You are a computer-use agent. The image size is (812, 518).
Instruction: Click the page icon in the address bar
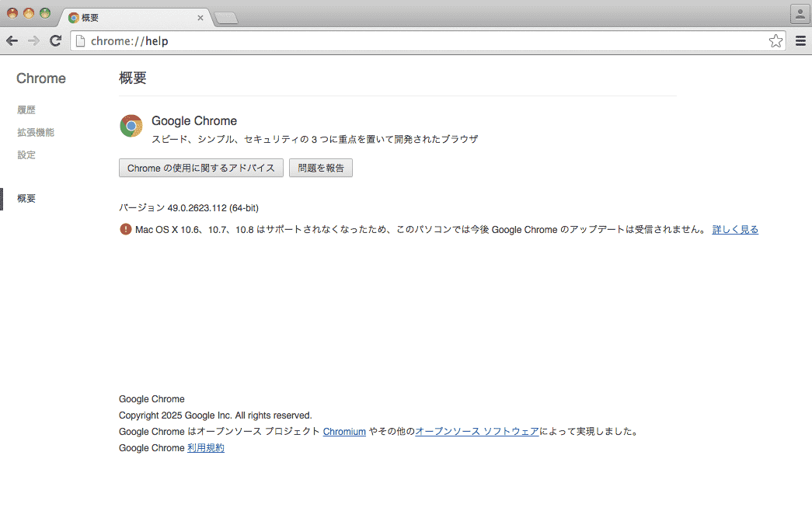(80, 41)
